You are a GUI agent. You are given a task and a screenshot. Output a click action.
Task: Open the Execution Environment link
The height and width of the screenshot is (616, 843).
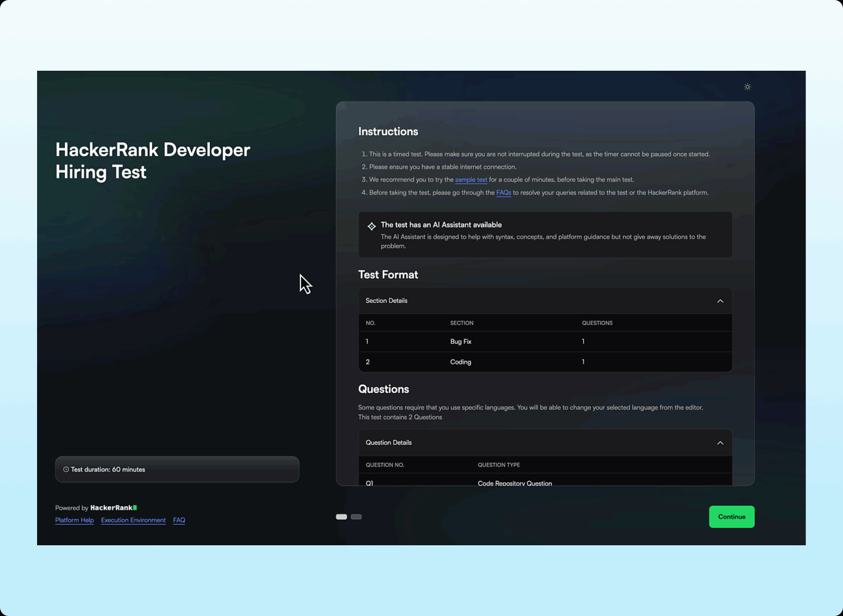133,520
